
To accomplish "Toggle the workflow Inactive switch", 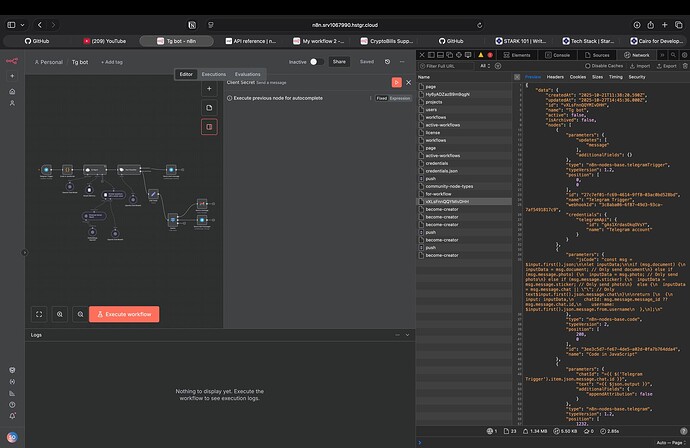I will point(315,61).
